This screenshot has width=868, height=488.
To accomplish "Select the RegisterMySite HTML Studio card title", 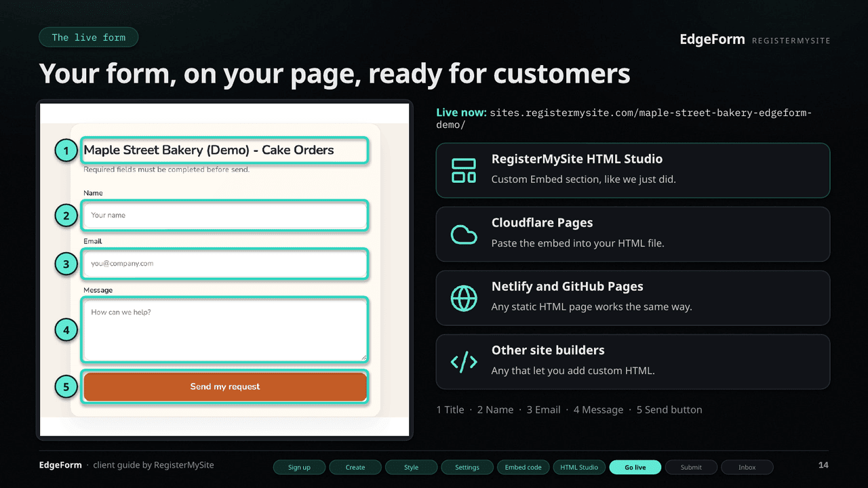I will click(577, 159).
